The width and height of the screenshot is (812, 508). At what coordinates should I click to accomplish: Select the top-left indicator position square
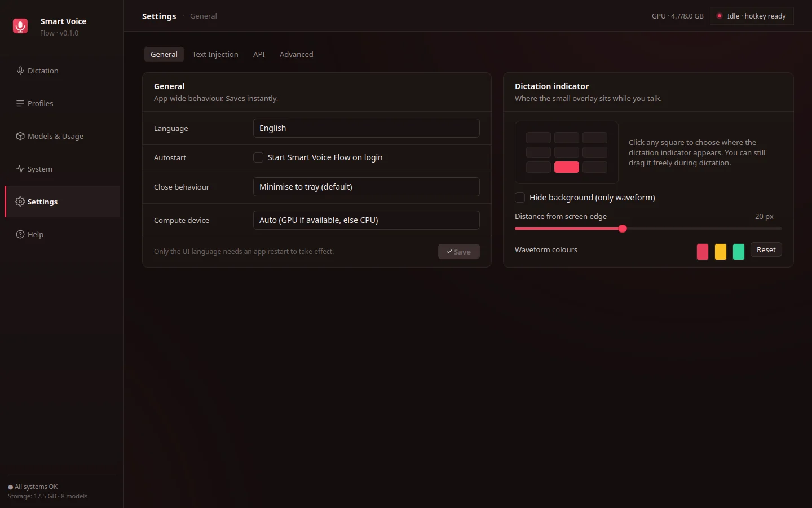[539, 138]
